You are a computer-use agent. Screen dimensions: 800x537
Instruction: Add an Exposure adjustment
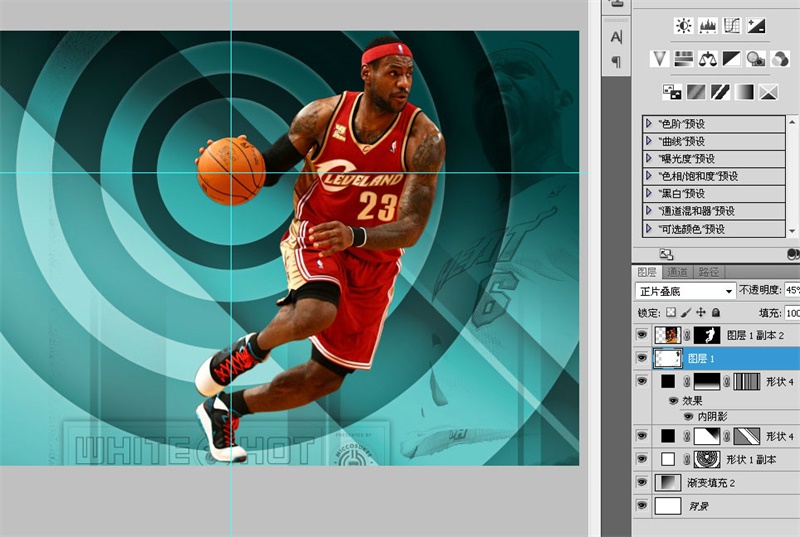[757, 26]
